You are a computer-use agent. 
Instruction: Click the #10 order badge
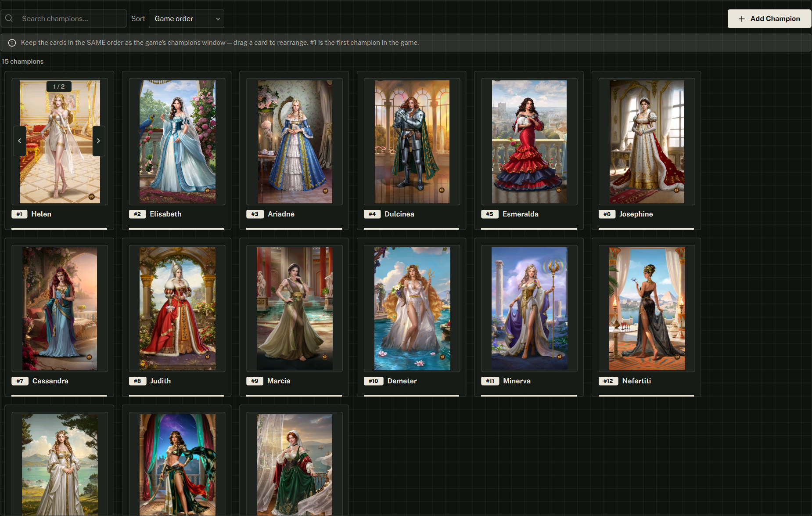(374, 381)
